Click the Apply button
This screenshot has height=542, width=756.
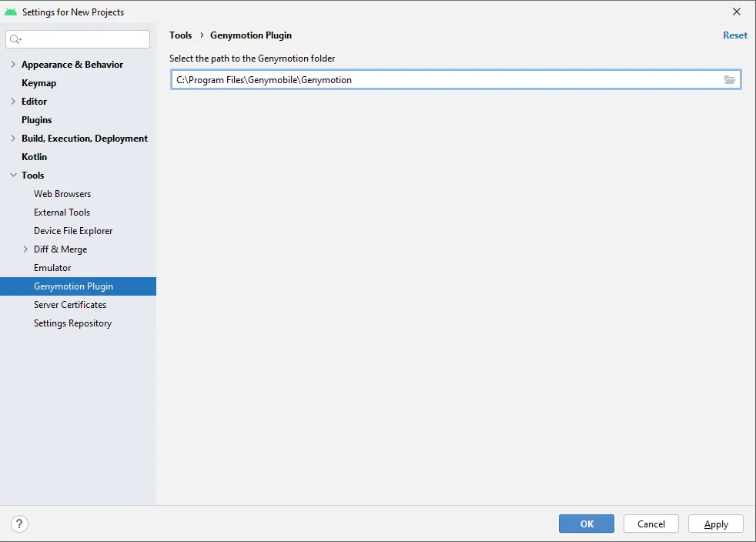[x=715, y=524]
